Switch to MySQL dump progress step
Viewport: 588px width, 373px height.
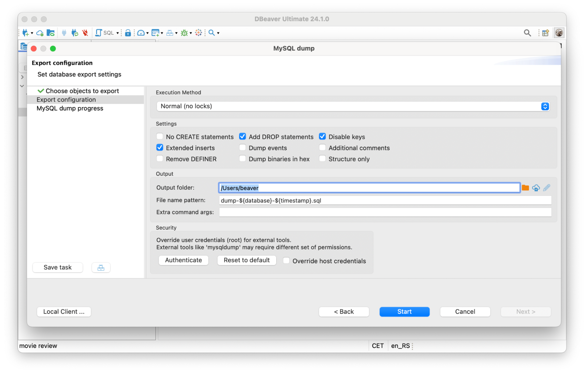pos(70,108)
